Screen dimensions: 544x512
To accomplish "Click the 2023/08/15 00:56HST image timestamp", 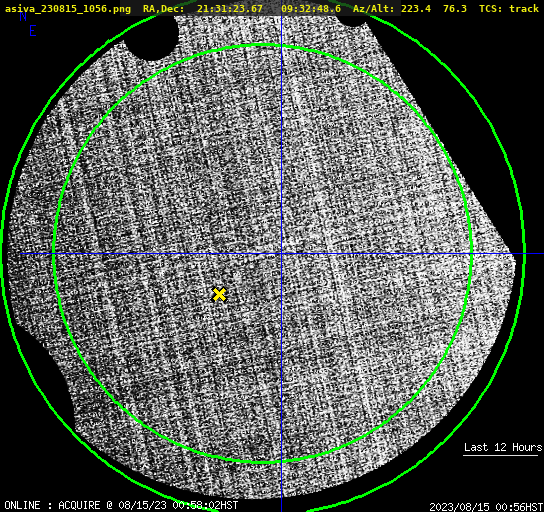I will (486, 507).
